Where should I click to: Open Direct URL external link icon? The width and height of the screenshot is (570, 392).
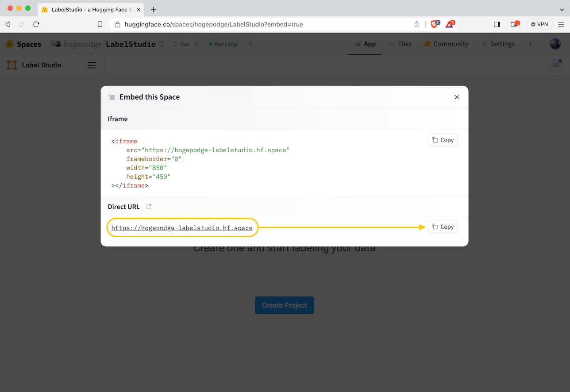pyautogui.click(x=149, y=207)
